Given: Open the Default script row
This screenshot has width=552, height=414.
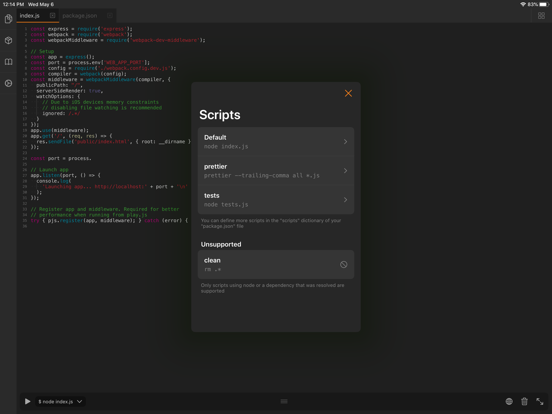Looking at the screenshot, I should (276, 142).
